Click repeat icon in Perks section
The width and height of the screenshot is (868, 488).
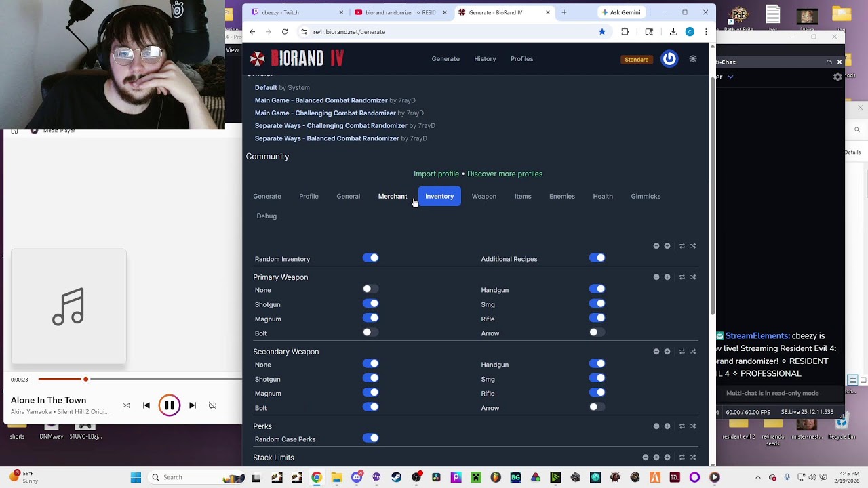click(682, 426)
